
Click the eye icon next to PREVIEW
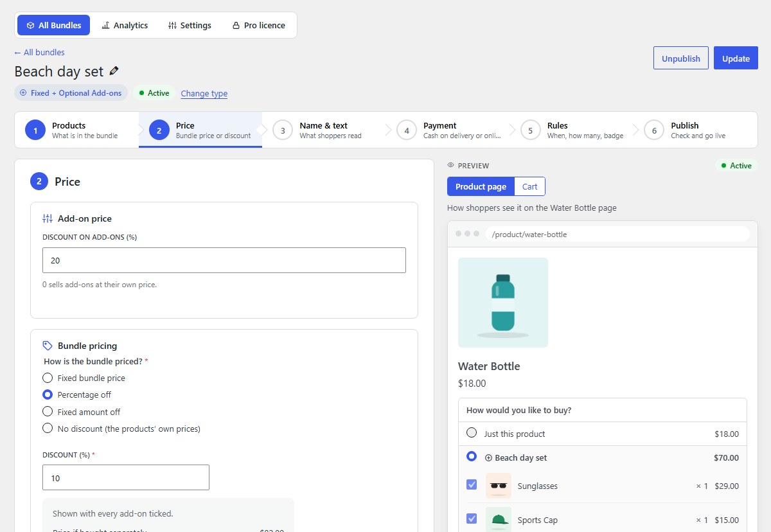pos(450,166)
